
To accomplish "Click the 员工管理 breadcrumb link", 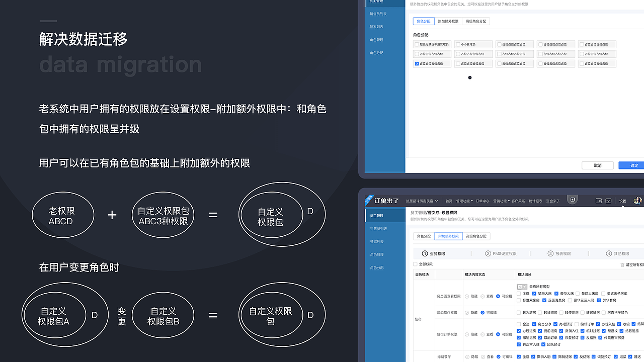I will [418, 213].
